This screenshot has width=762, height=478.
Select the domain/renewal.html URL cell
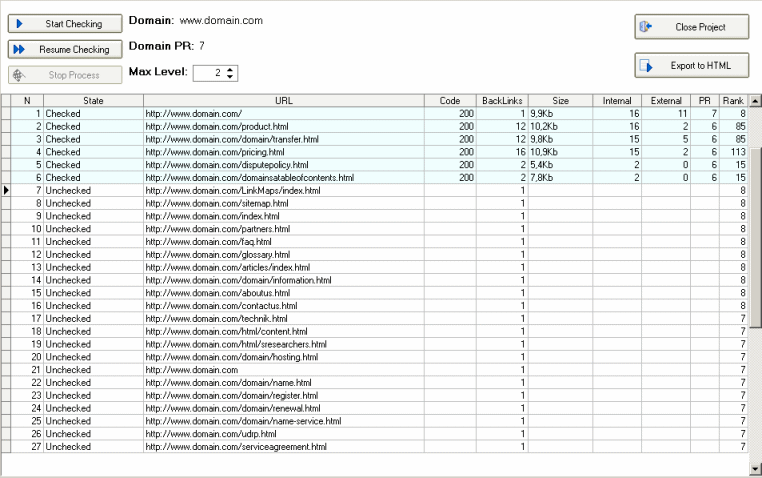tap(284, 408)
